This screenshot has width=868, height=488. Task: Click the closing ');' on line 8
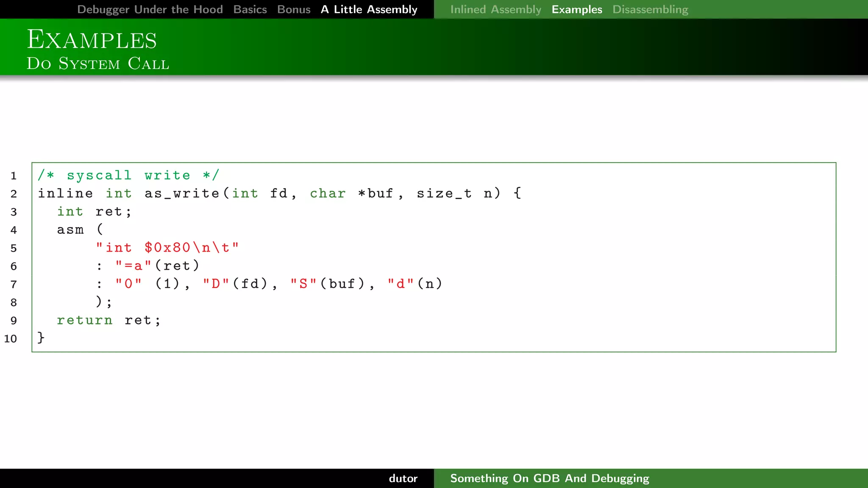[x=104, y=302]
